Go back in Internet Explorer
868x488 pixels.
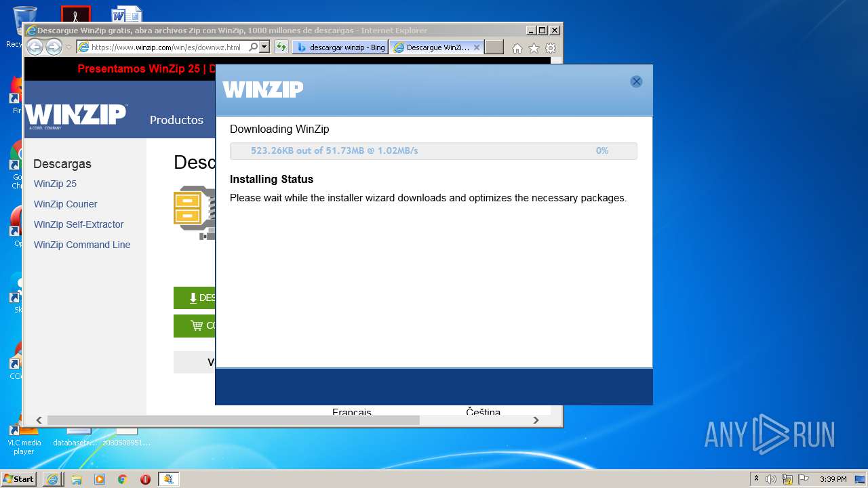(35, 47)
